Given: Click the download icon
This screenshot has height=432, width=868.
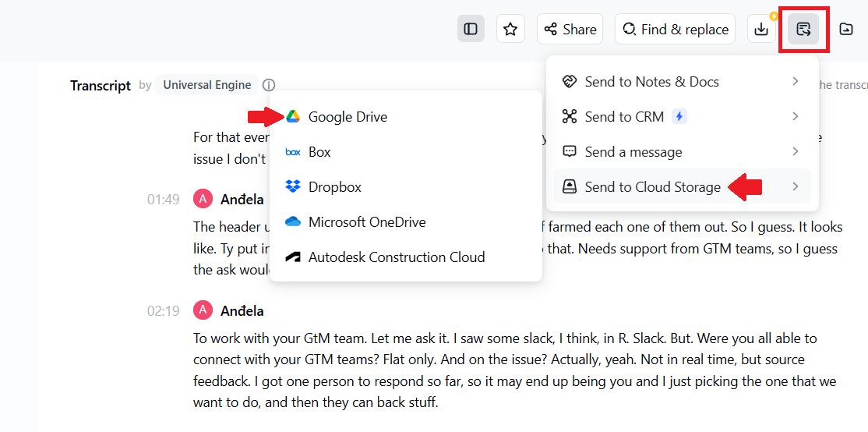Looking at the screenshot, I should [761, 30].
